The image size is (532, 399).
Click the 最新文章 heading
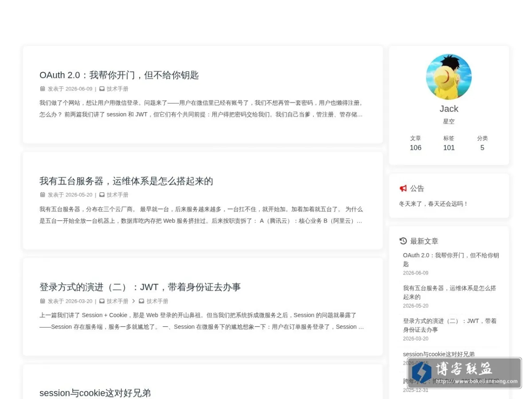[x=424, y=241]
